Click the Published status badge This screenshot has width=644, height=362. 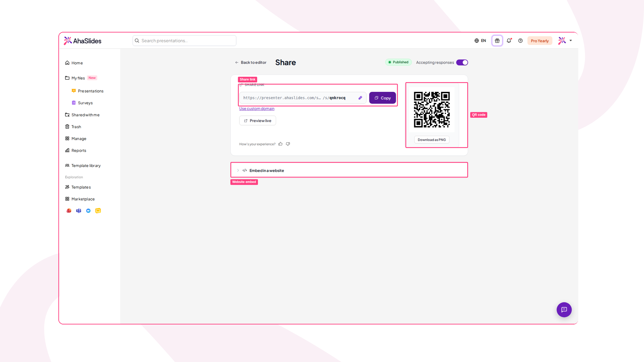398,62
